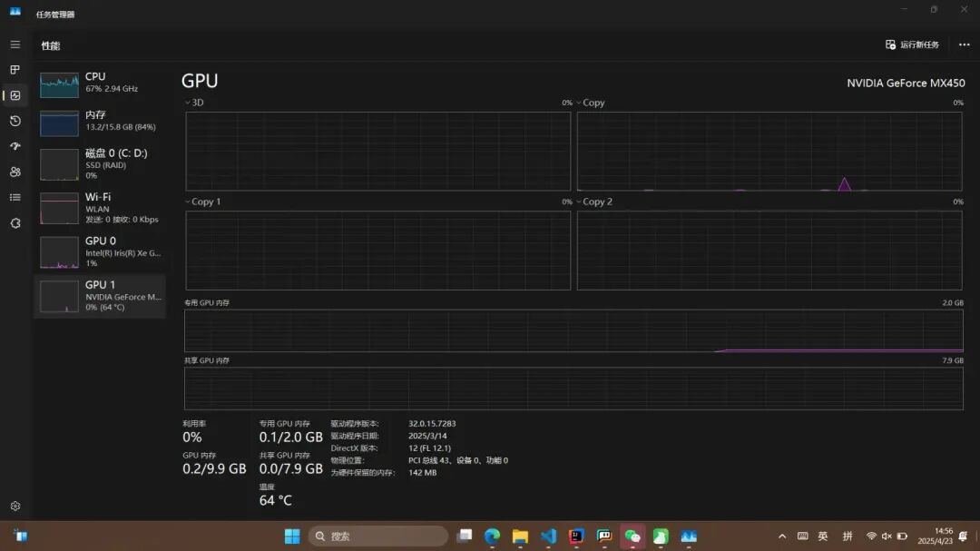Open the notification bell in tray
The height and width of the screenshot is (551, 980).
coord(963,536)
